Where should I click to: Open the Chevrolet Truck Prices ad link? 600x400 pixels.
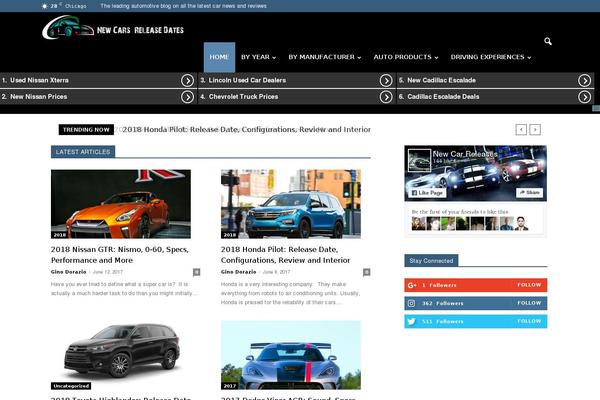(297, 97)
